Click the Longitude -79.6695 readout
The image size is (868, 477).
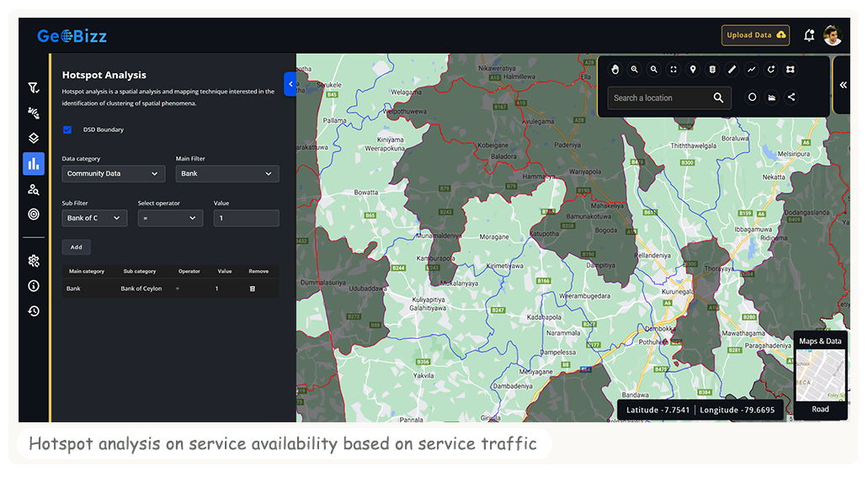(x=737, y=410)
